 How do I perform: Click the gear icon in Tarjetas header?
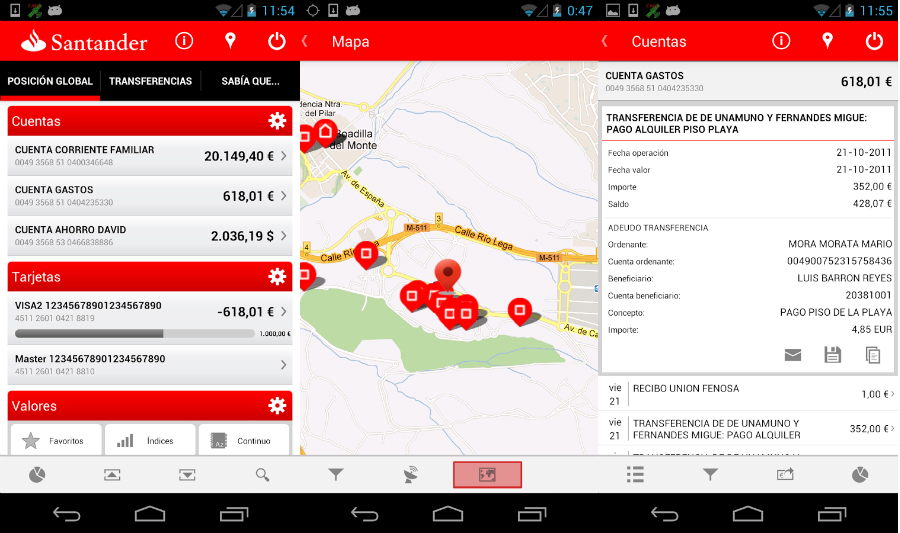pos(277,276)
